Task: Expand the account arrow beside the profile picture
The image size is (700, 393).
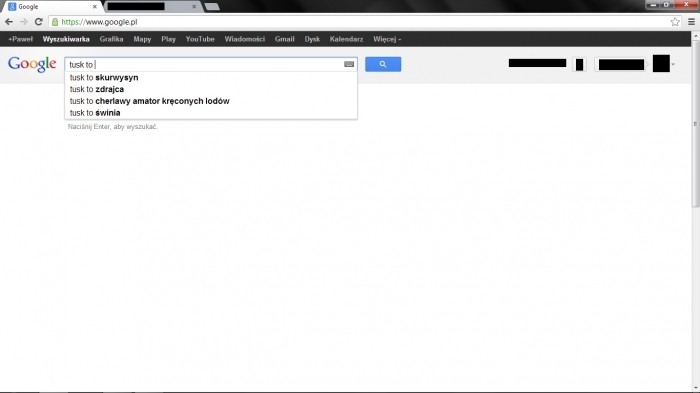Action: [673, 64]
